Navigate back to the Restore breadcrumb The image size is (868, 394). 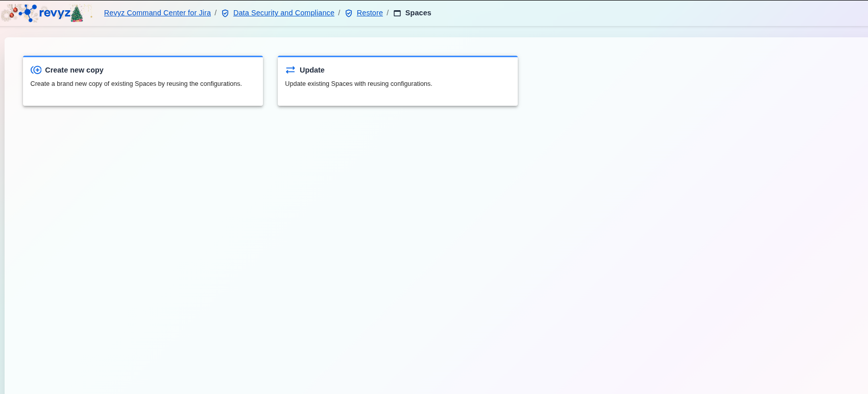click(370, 13)
